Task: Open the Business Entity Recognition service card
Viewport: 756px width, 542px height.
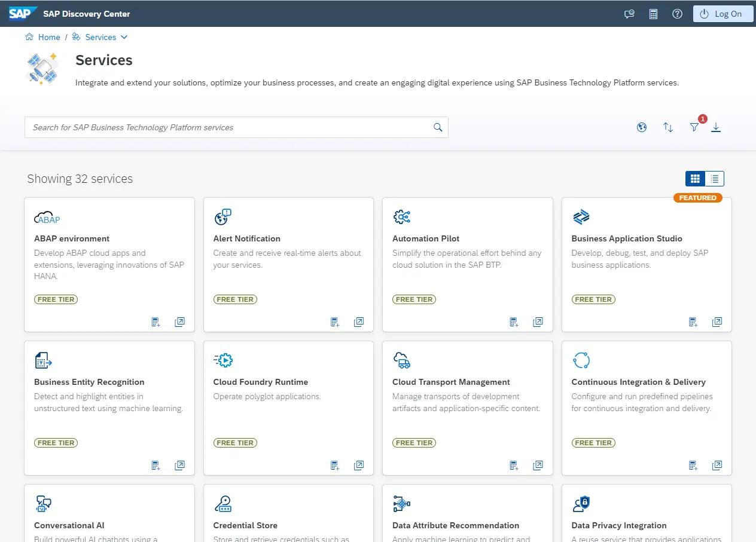Action: (109, 408)
